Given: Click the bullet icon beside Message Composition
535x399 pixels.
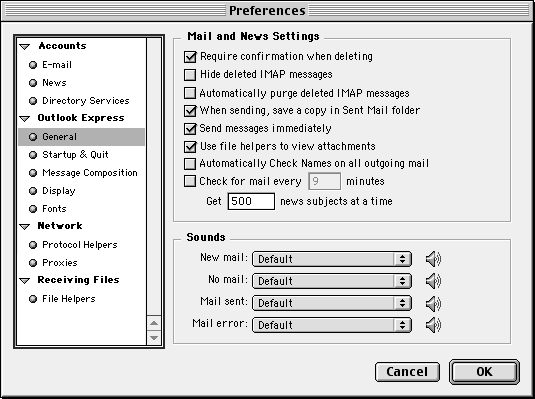Looking at the screenshot, I should (x=33, y=173).
